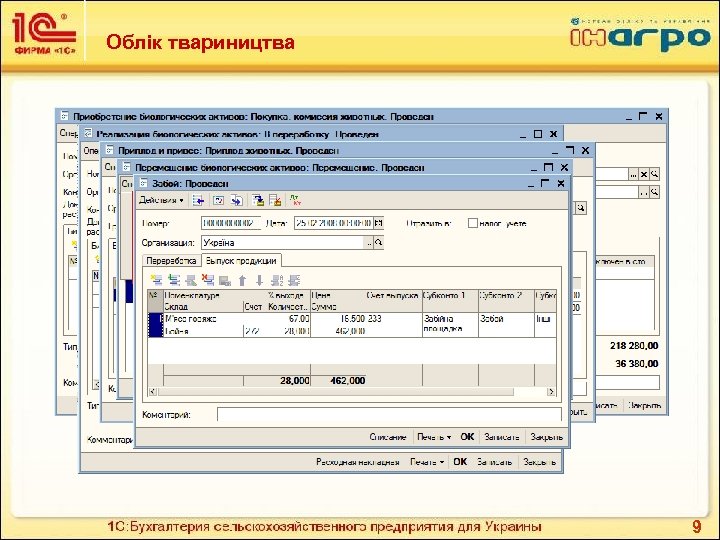Delete the row using red-cross table icon
Screen dimensions: 720x540
tap(208, 280)
